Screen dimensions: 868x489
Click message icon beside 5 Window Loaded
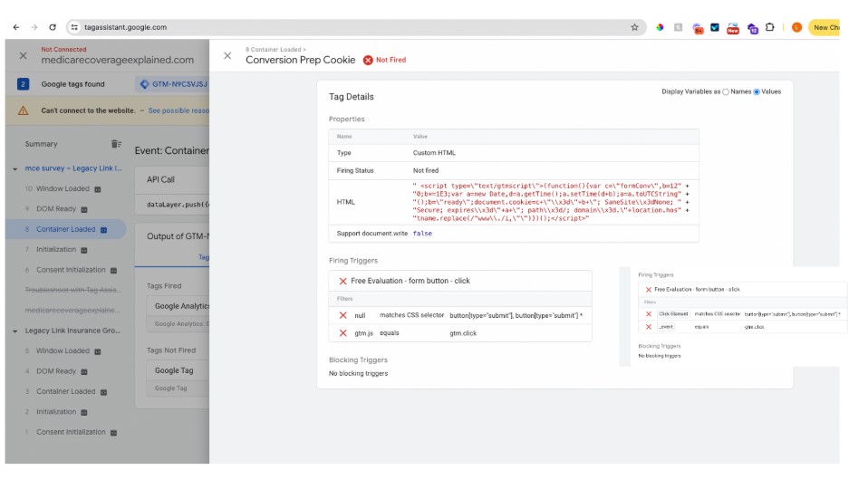98,351
